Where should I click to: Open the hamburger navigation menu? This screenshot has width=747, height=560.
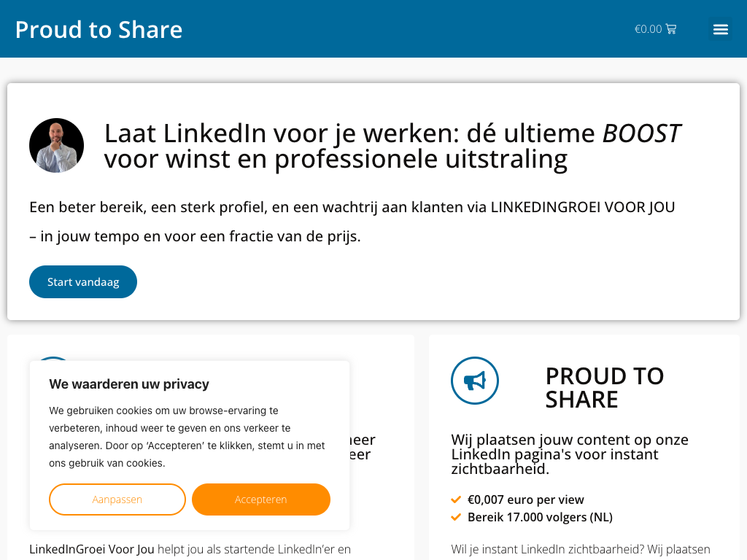(x=721, y=29)
